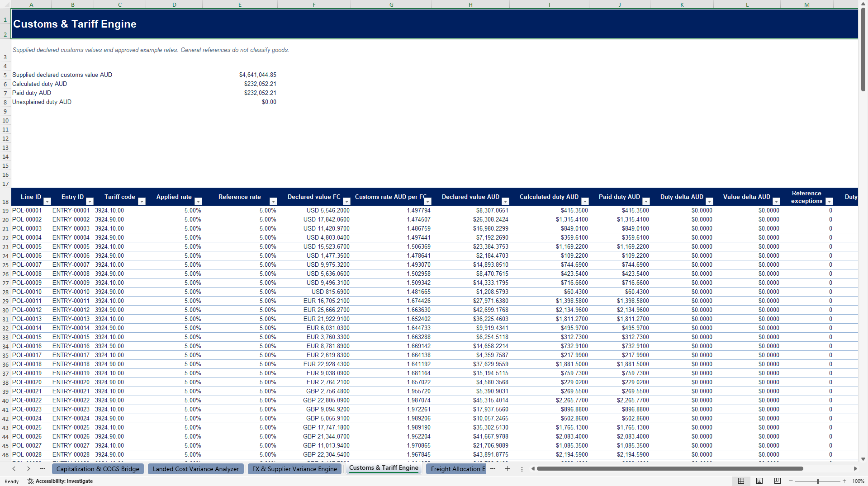Click the select-all corner triangle
Image resolution: width=868 pixels, height=486 pixels.
[6, 5]
